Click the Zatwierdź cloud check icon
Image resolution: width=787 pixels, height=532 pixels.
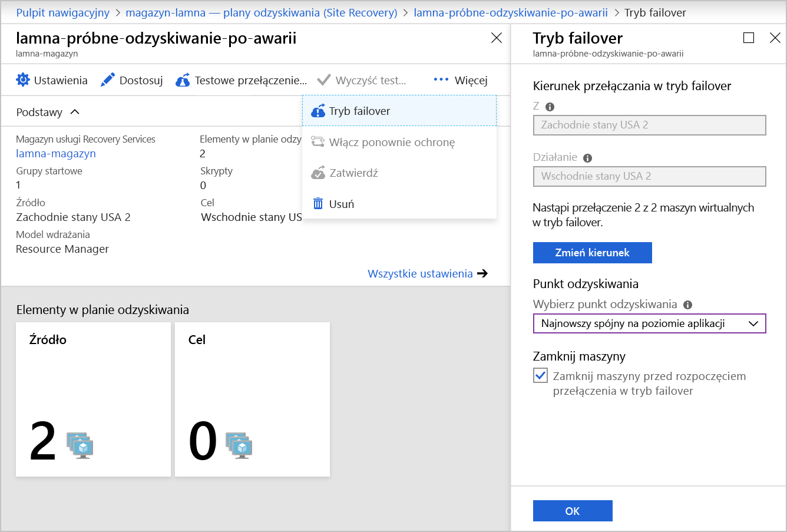point(318,173)
